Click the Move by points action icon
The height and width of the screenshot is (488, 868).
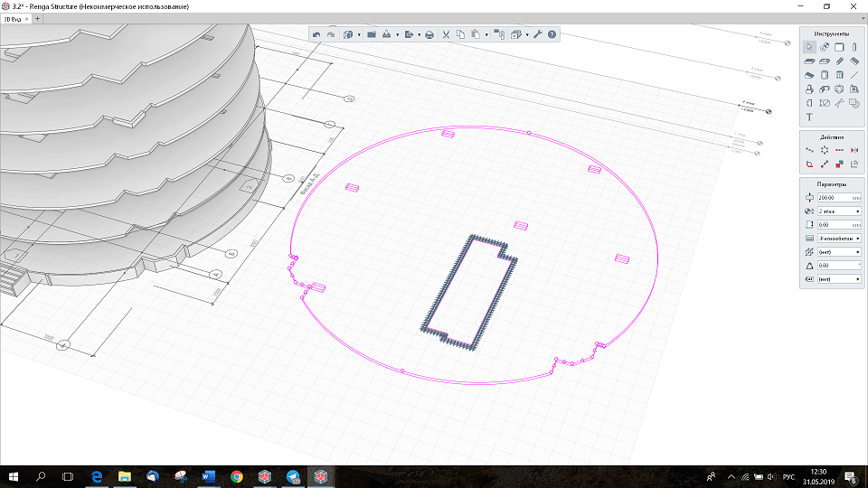coord(809,150)
